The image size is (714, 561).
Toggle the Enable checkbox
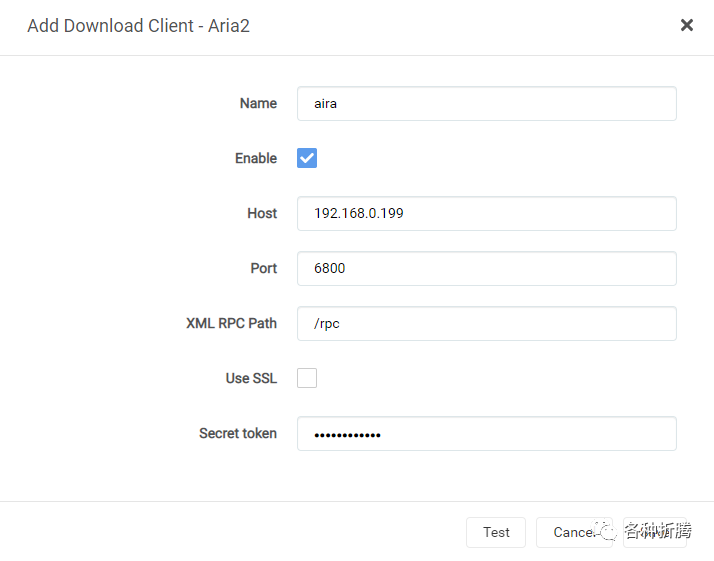tap(307, 158)
